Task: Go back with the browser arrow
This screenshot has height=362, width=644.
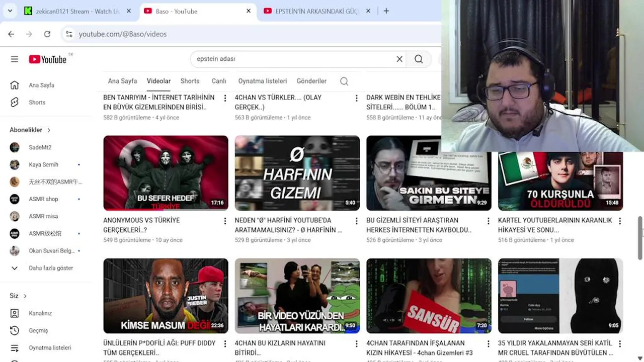Action: [11, 34]
